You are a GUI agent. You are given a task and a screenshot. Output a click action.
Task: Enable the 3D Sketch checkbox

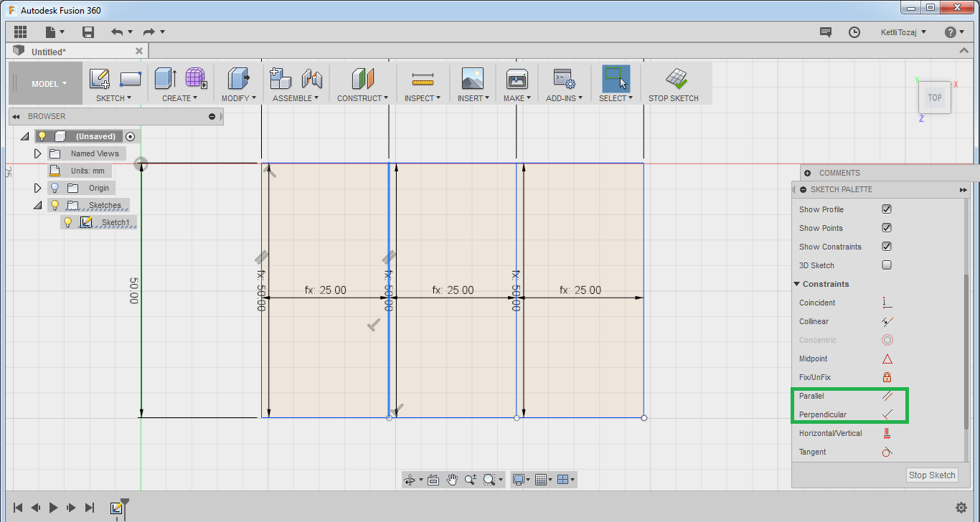(x=887, y=265)
